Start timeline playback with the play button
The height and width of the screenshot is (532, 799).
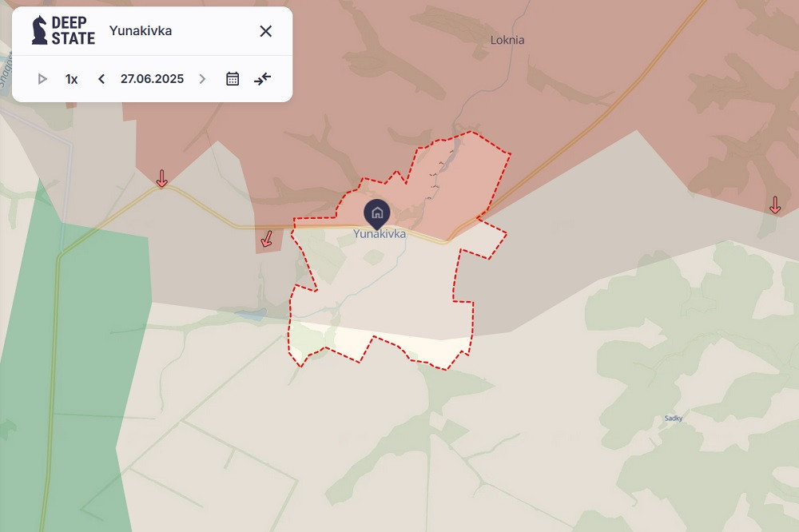[x=42, y=79]
